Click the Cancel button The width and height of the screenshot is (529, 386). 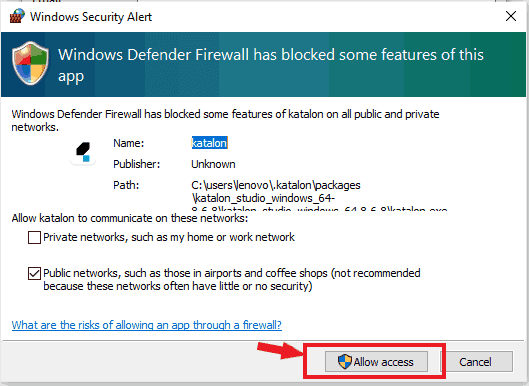pos(476,362)
